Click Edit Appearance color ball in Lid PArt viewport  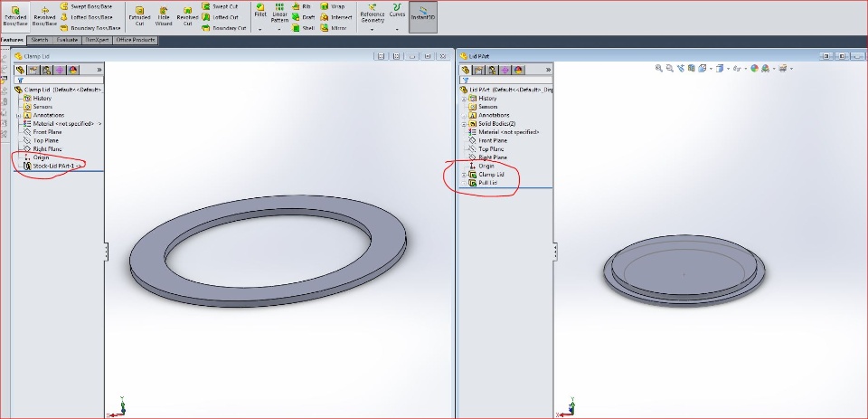[754, 68]
